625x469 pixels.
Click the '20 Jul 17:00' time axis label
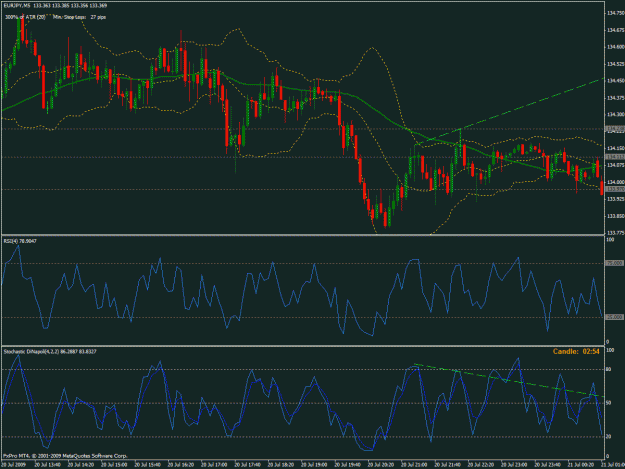pos(214,465)
